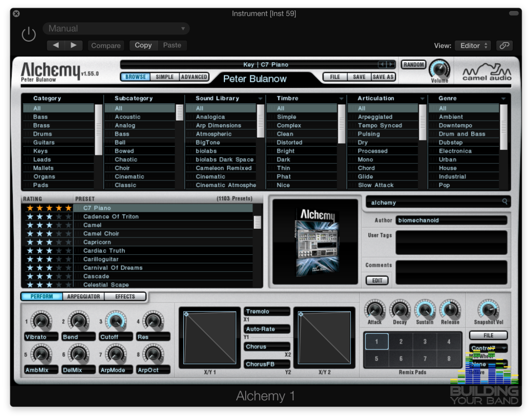
Task: Click the X/Y 2 pad
Action: [x=324, y=337]
